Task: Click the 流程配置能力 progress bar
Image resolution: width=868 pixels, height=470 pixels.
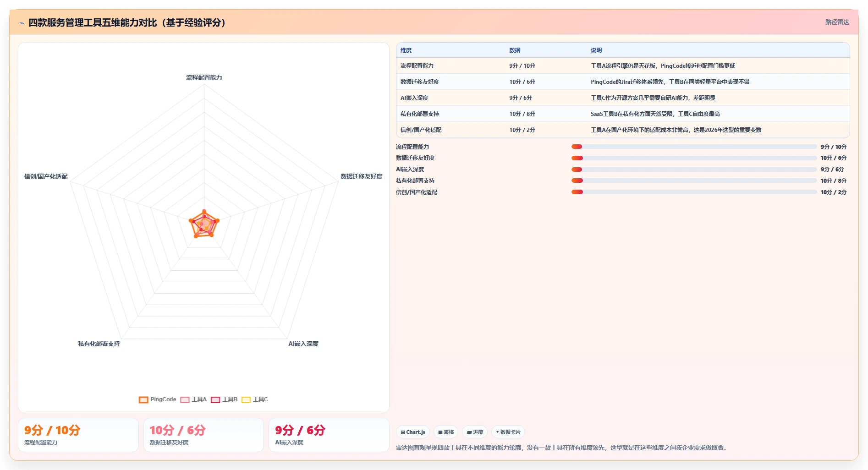Action: 694,147
